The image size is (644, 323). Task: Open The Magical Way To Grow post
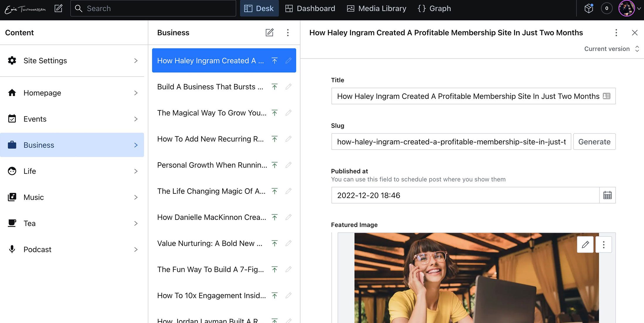click(211, 113)
